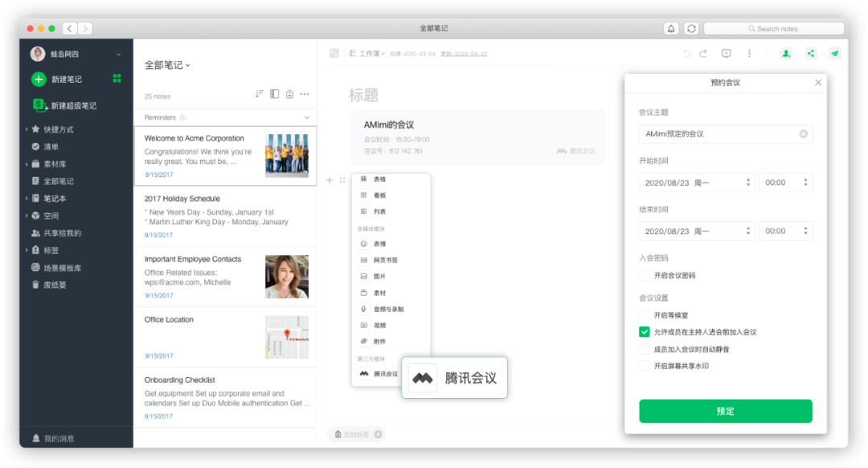Expand 笔记本 in the sidebar
868x468 pixels.
tap(27, 199)
